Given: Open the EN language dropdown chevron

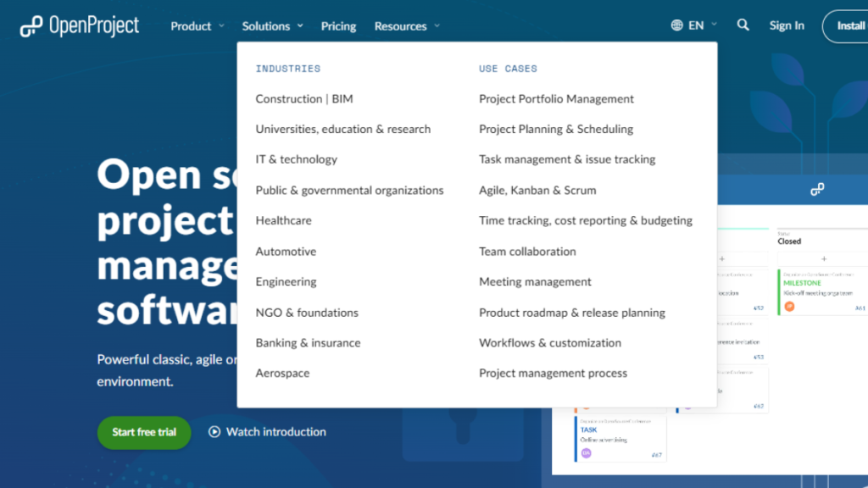Looking at the screenshot, I should click(x=714, y=25).
